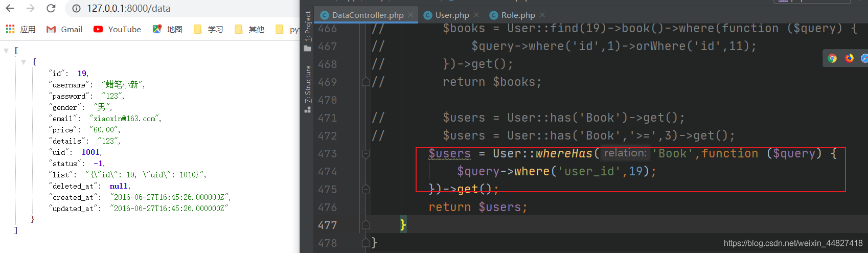Screen dimensions: 868x253
Task: Click the 'return $users;' statement
Action: coord(478,207)
